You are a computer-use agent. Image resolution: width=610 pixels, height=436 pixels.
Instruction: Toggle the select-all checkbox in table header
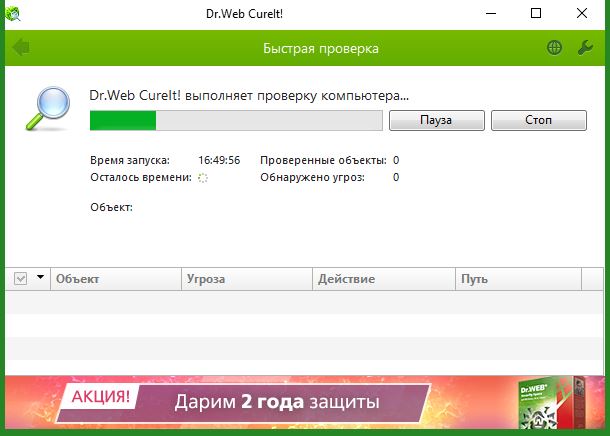[x=21, y=278]
